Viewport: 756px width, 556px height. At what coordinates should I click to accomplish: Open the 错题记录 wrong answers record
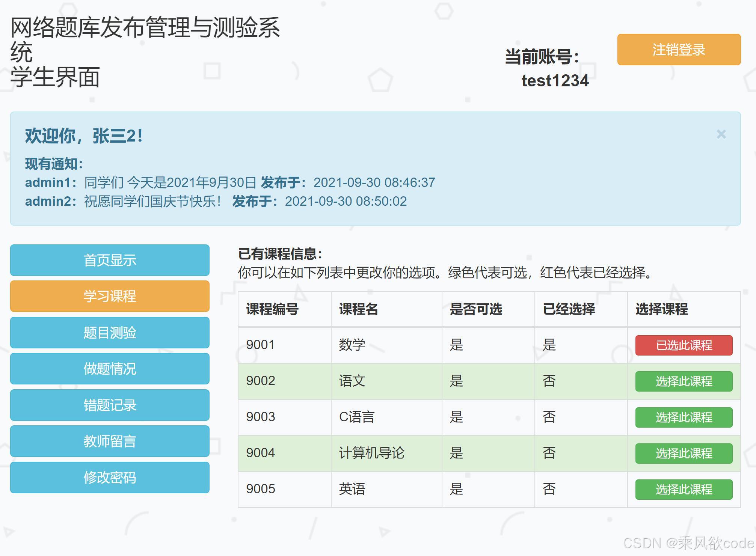pos(110,405)
